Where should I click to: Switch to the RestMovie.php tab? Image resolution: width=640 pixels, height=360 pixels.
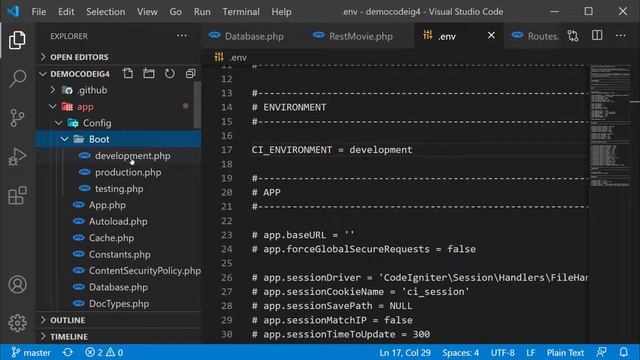[x=359, y=36]
